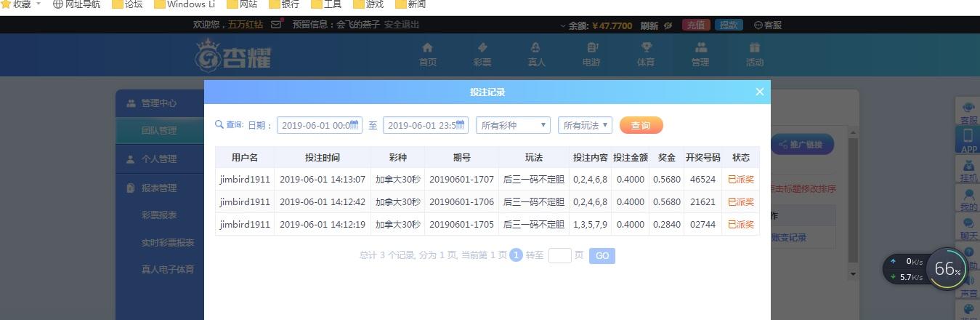Select 彩票报表 in left sidebar
The height and width of the screenshot is (320, 980).
click(159, 215)
